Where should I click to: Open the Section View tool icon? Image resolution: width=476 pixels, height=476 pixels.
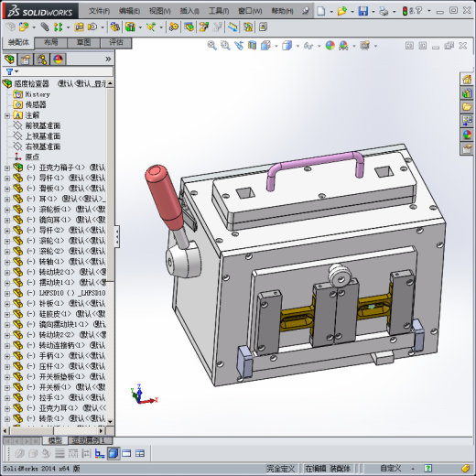pyautogui.click(x=252, y=46)
